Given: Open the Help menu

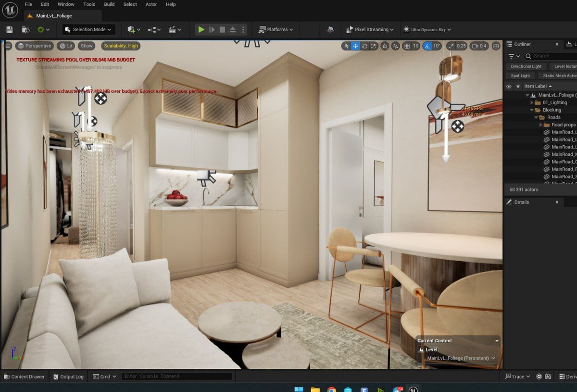Looking at the screenshot, I should (171, 4).
